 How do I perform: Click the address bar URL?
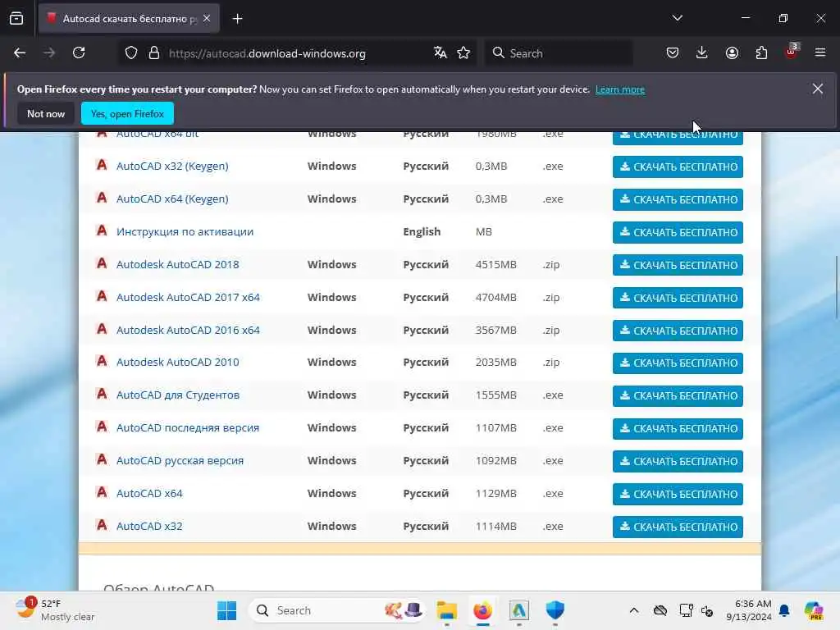click(x=267, y=53)
